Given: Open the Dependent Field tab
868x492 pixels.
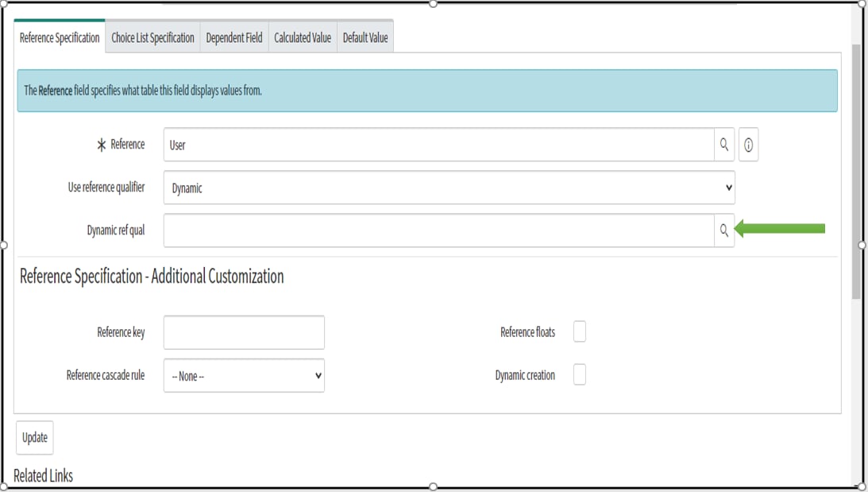Looking at the screenshot, I should (x=233, y=37).
